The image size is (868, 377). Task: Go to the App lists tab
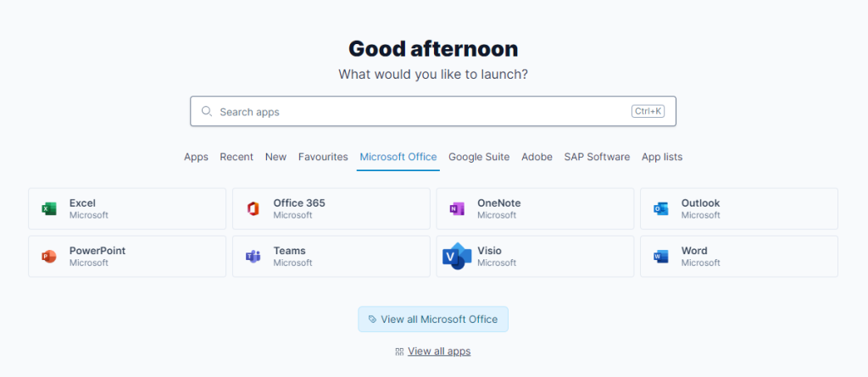point(662,157)
